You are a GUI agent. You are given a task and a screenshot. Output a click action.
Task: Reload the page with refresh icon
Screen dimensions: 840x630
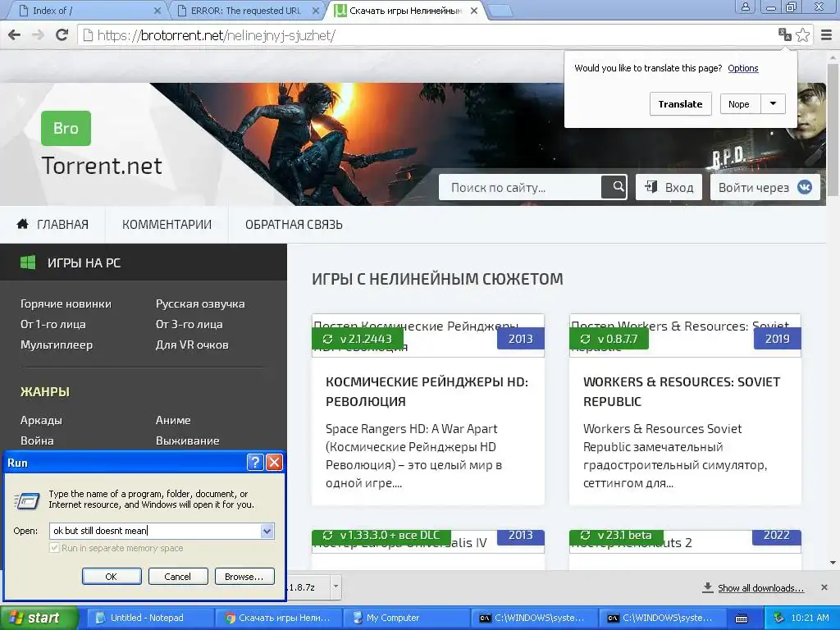click(x=62, y=35)
